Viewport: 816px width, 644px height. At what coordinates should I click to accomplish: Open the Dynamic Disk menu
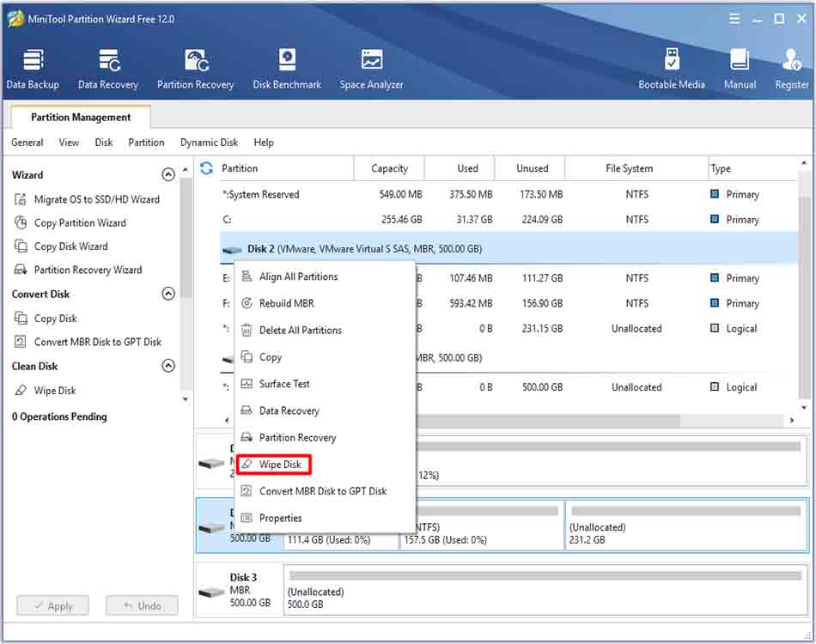pos(209,142)
